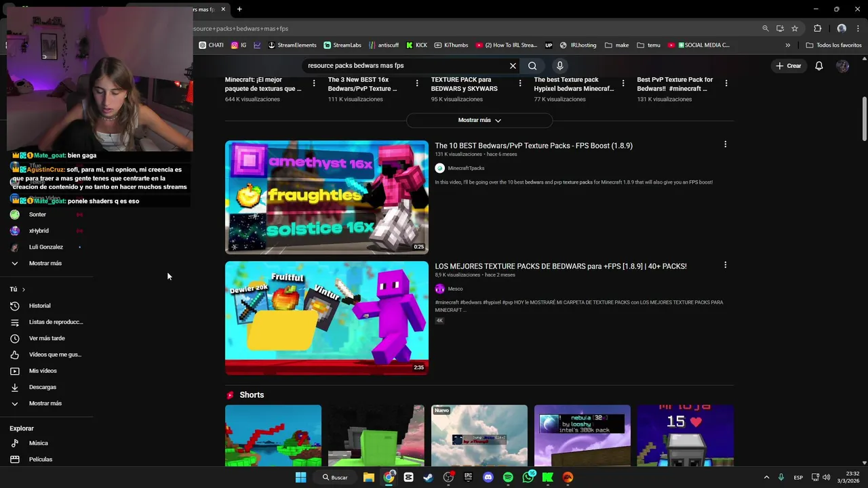Viewport: 868px width, 488px height.
Task: Open the temu bookmarks folder
Action: click(648, 45)
